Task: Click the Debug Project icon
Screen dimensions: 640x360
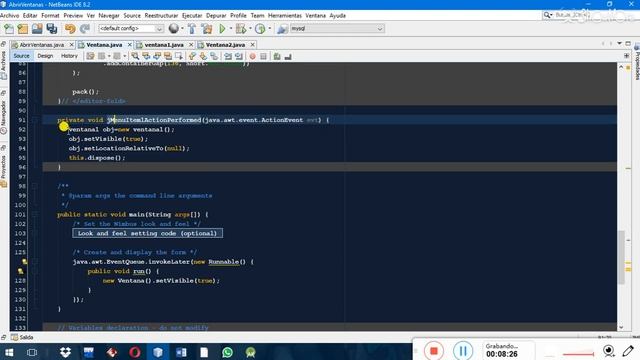Action: click(241, 29)
